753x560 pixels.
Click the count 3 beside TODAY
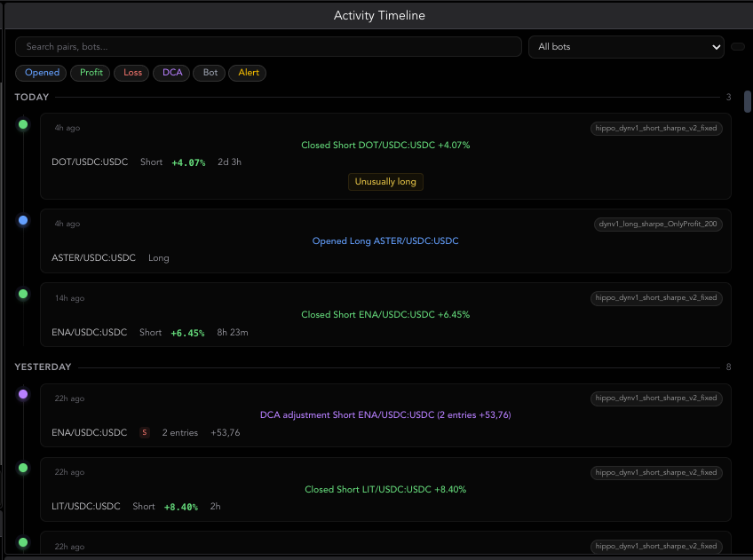728,98
